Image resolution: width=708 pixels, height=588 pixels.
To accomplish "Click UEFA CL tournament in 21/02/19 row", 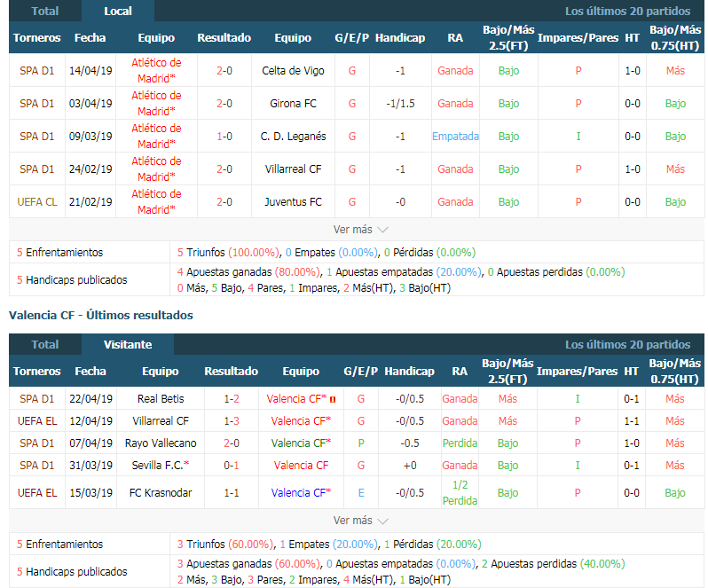I will pyautogui.click(x=37, y=201).
